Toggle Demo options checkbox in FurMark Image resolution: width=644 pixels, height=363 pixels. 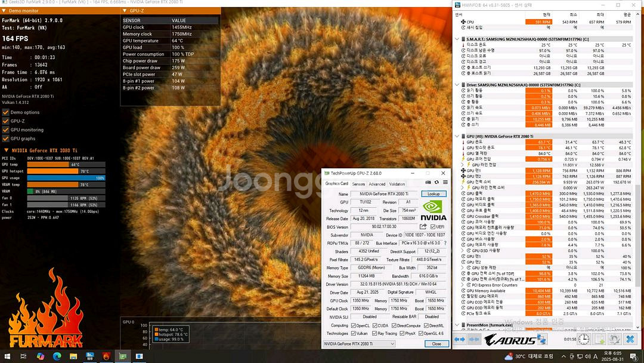[x=5, y=112]
